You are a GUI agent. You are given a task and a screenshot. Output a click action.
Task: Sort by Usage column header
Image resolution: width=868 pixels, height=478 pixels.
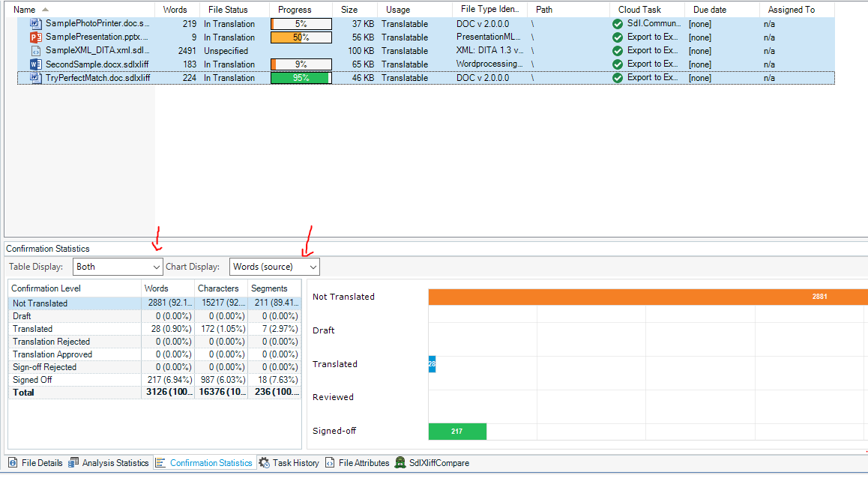click(x=415, y=10)
